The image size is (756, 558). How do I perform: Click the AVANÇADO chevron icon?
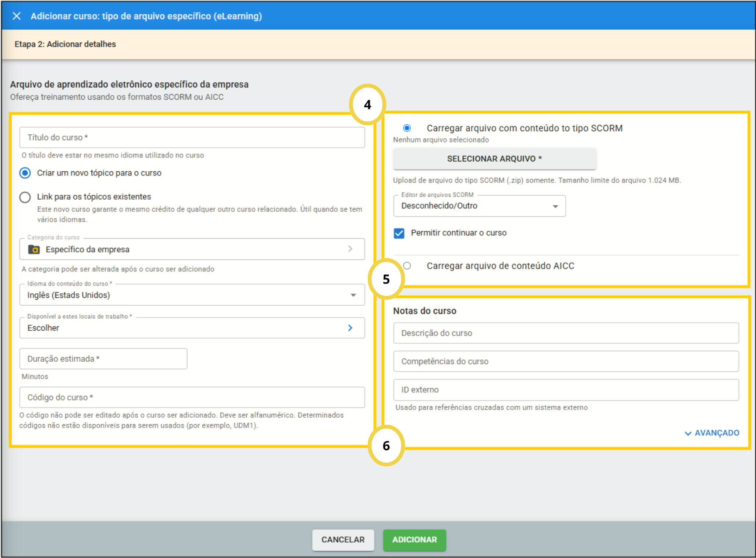click(688, 433)
